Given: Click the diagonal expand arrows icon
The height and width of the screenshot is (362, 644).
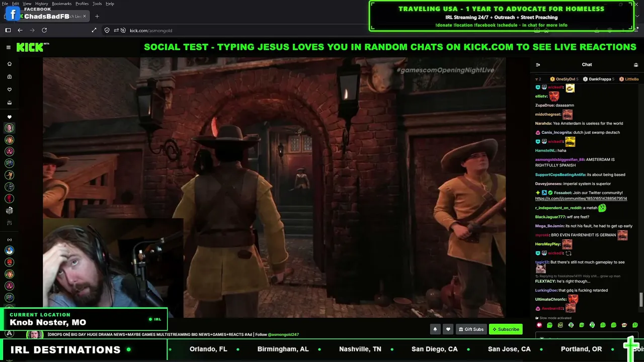Looking at the screenshot, I should 94,30.
